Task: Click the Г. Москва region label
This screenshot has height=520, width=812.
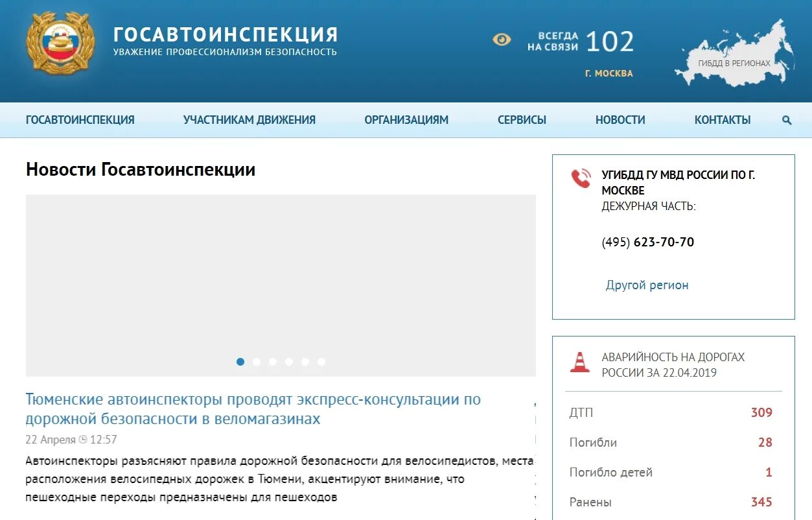Action: (609, 73)
